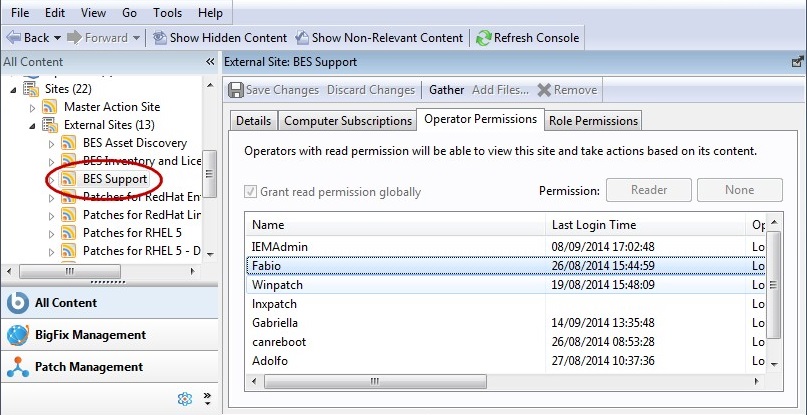807x415 pixels.
Task: Expand the BES Support node
Action: coord(51,180)
